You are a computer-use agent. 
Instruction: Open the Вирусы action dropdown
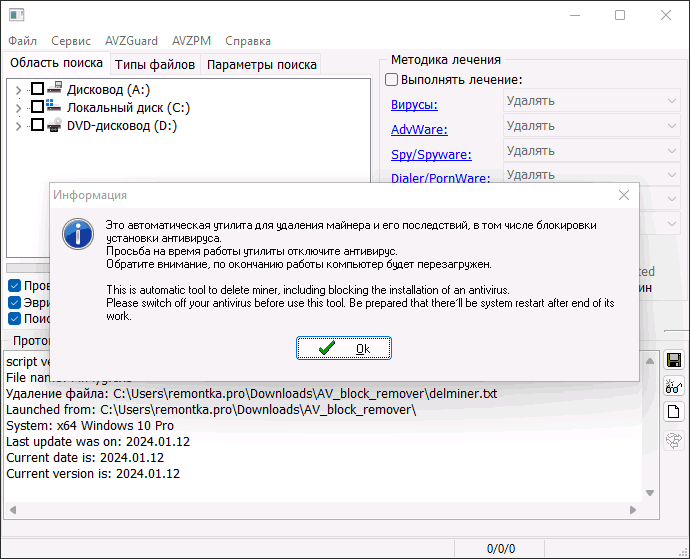pos(591,101)
